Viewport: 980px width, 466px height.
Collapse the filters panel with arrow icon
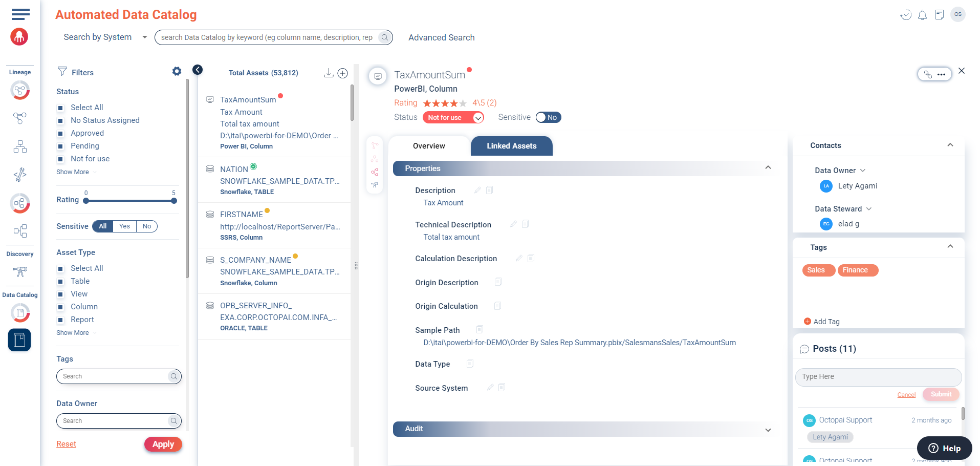(198, 70)
